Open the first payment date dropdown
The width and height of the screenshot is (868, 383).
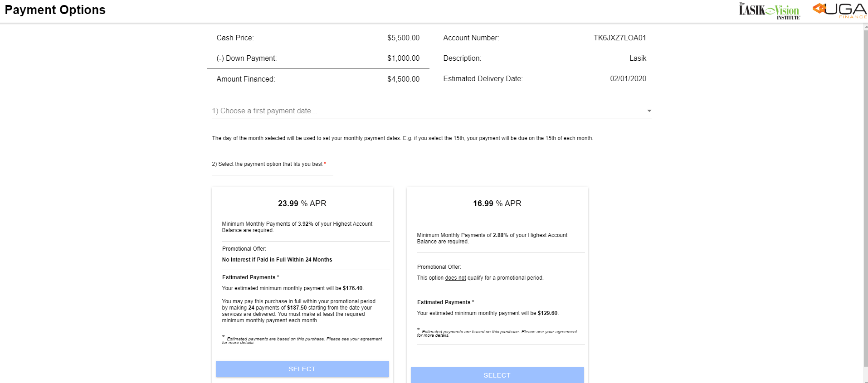click(431, 111)
